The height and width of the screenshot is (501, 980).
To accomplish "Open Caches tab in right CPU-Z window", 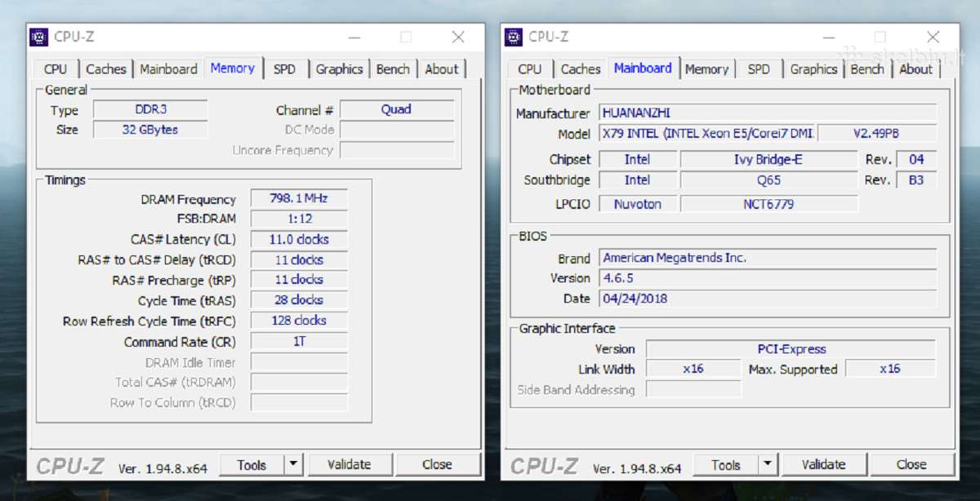I will click(581, 69).
